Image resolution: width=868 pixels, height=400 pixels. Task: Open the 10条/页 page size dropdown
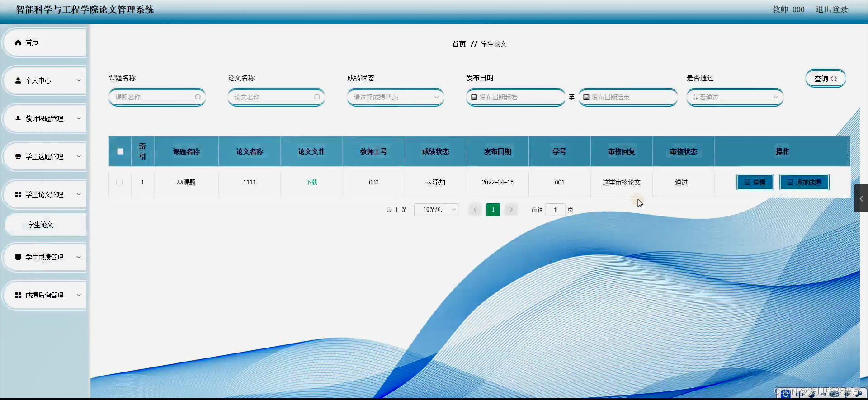coord(437,210)
